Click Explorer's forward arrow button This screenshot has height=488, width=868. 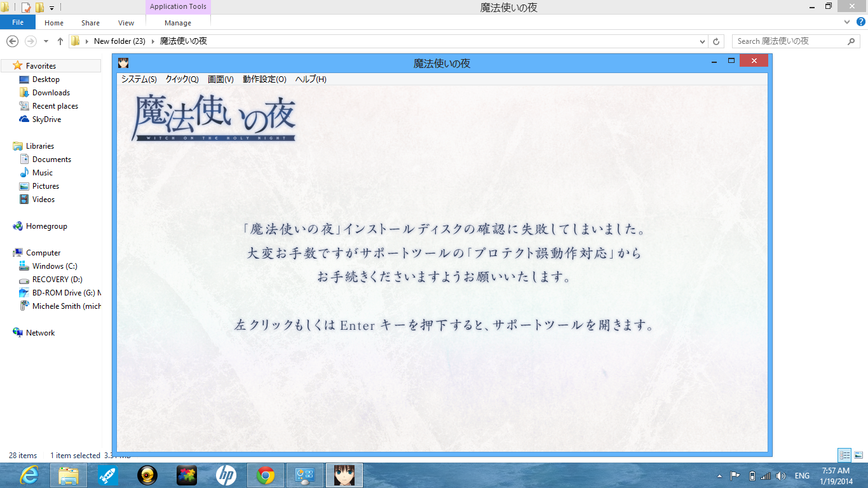click(x=30, y=41)
